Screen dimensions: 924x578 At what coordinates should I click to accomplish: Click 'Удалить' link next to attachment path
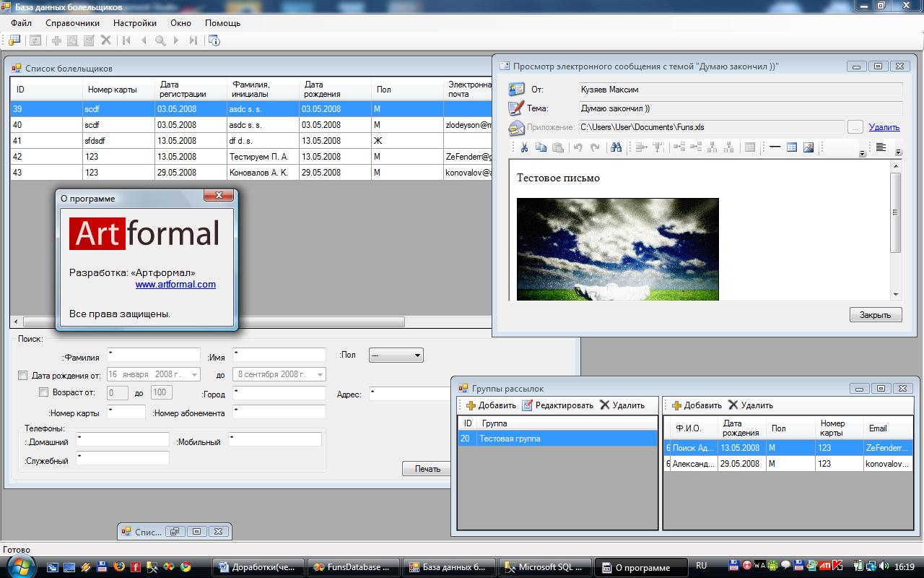884,127
